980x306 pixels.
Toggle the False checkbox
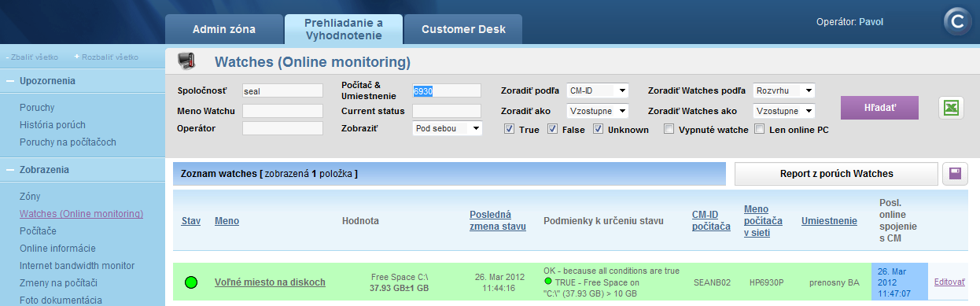(553, 129)
